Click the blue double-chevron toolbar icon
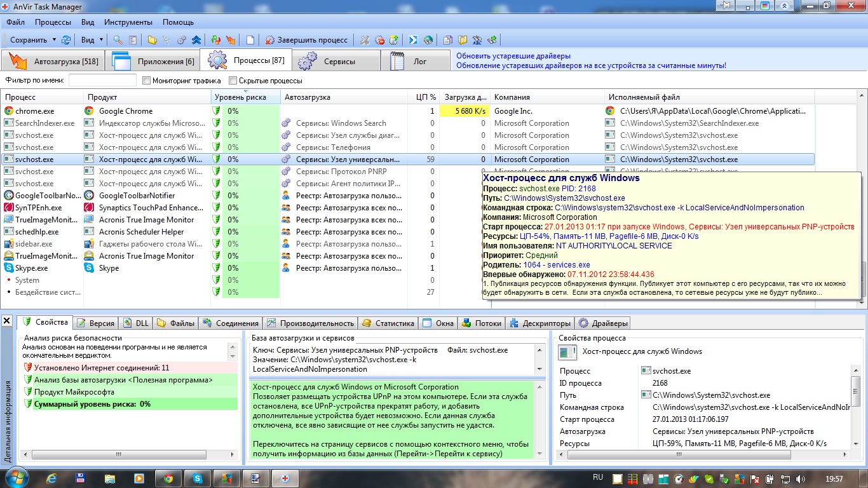This screenshot has height=488, width=868. point(197,40)
